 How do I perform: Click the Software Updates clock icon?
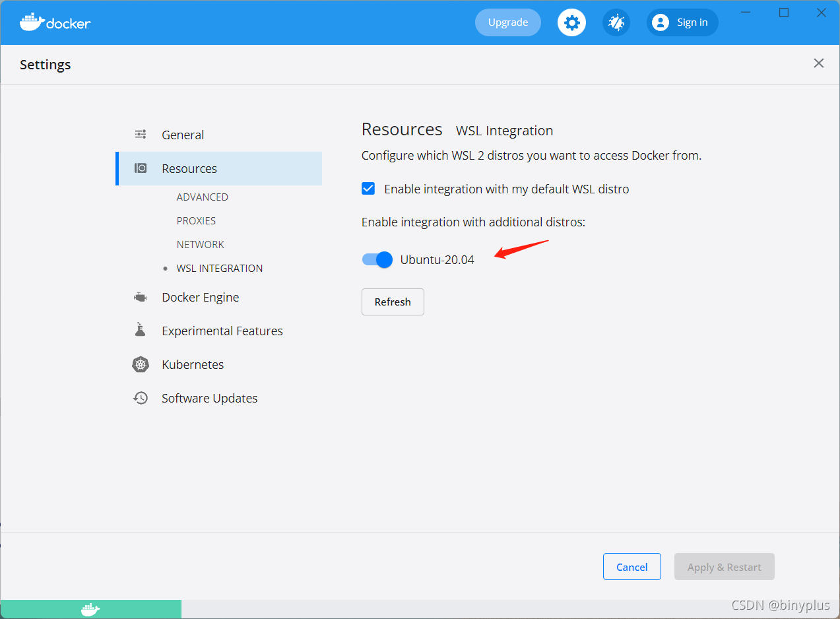pos(141,398)
